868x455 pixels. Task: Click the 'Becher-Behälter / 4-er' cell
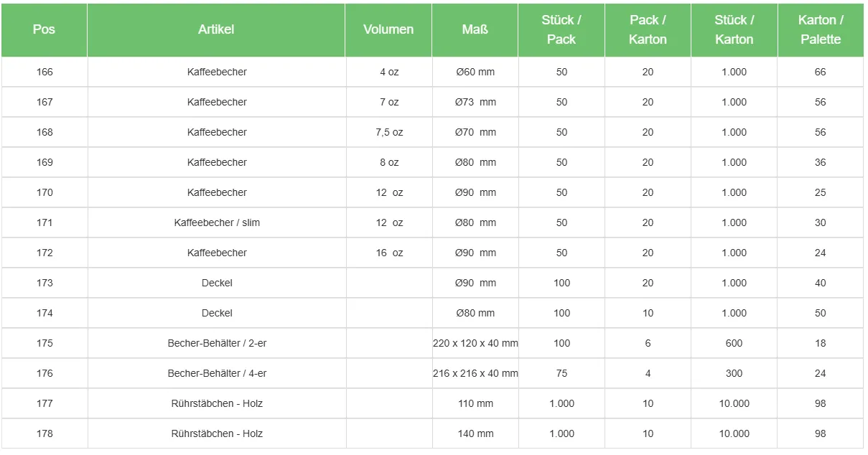coord(217,373)
